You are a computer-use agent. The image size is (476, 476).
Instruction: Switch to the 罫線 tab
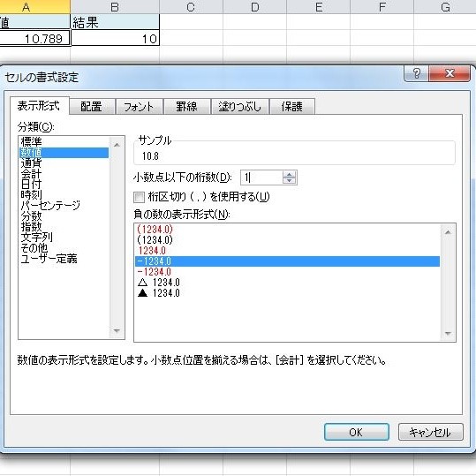coord(186,107)
